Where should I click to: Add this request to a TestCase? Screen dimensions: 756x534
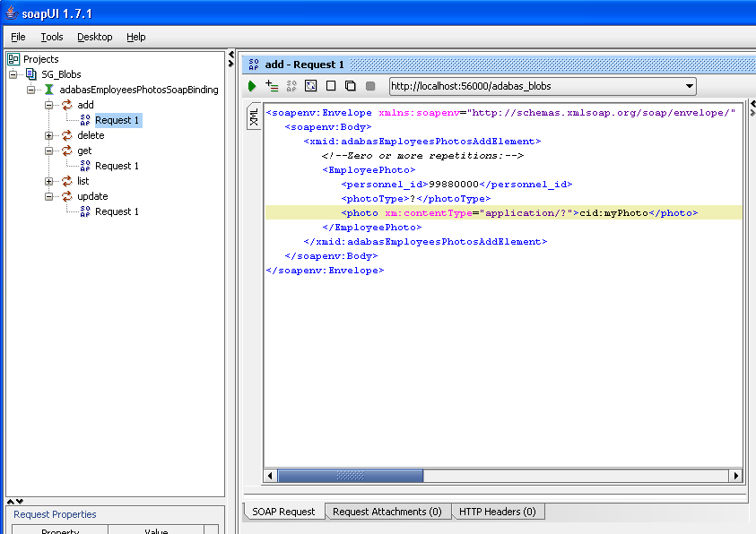pyautogui.click(x=272, y=86)
